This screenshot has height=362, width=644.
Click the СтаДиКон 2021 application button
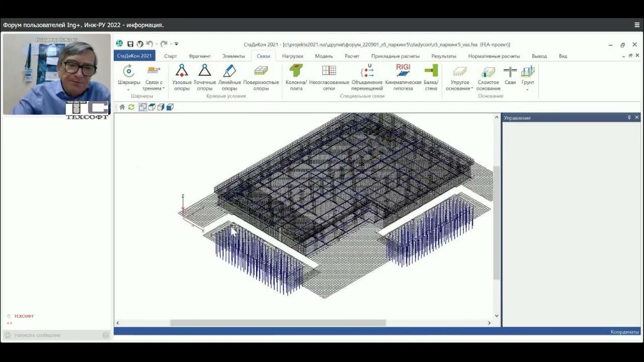(134, 56)
